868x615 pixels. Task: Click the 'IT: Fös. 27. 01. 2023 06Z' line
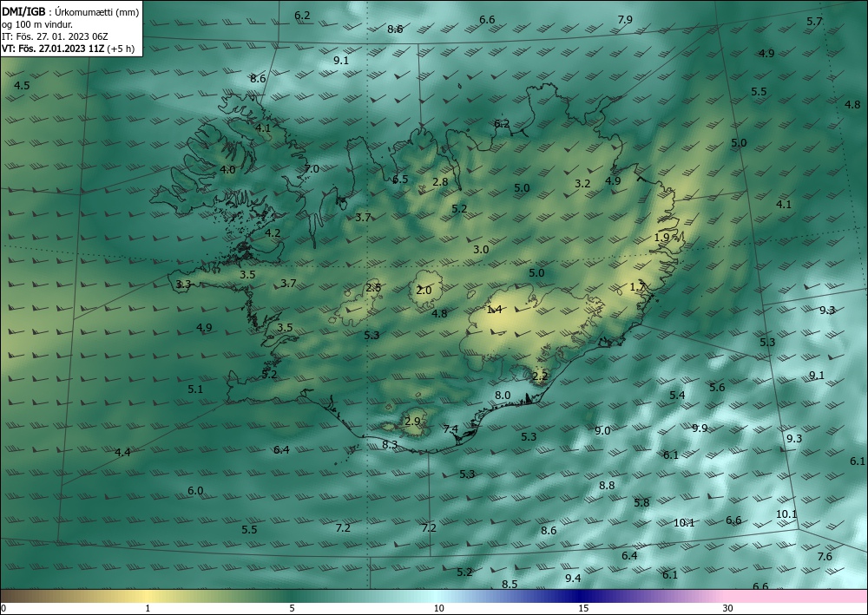(x=55, y=36)
